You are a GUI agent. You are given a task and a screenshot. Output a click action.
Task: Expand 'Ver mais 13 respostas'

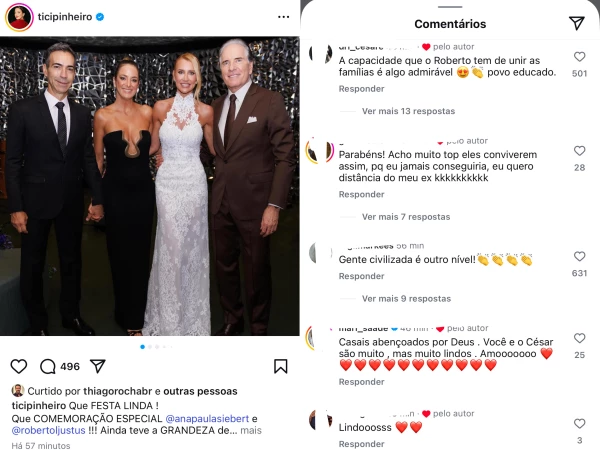(406, 111)
